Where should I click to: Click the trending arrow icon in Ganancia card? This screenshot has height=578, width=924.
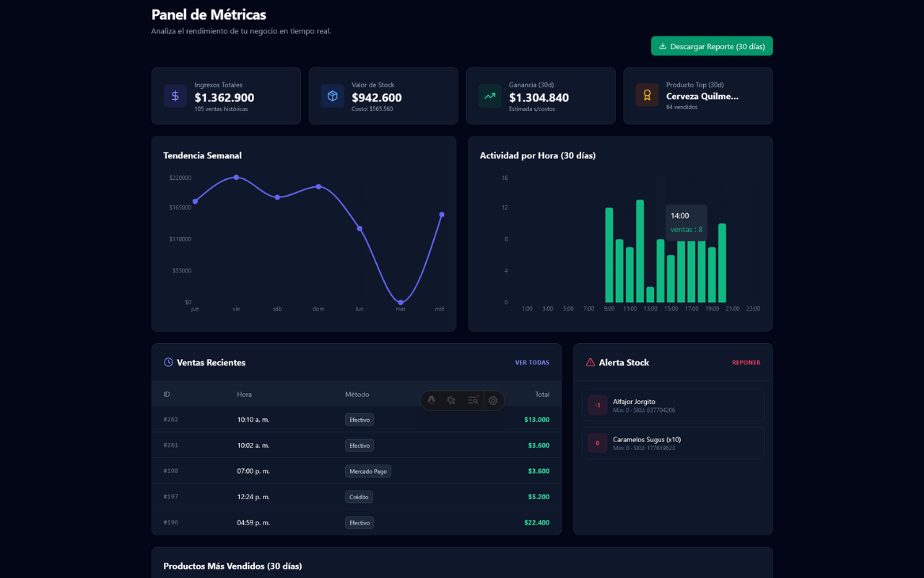(x=489, y=95)
